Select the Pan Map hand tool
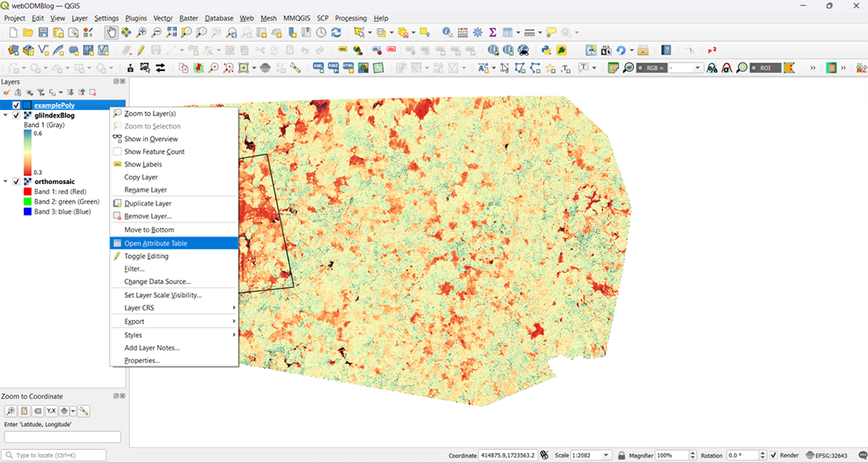 point(111,32)
